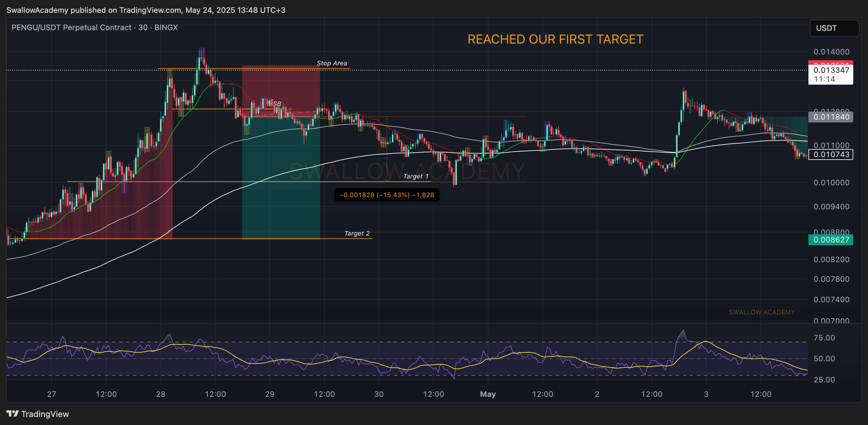Click the green short-position profit zone
Screen dimensions: 868x425
click(281, 178)
